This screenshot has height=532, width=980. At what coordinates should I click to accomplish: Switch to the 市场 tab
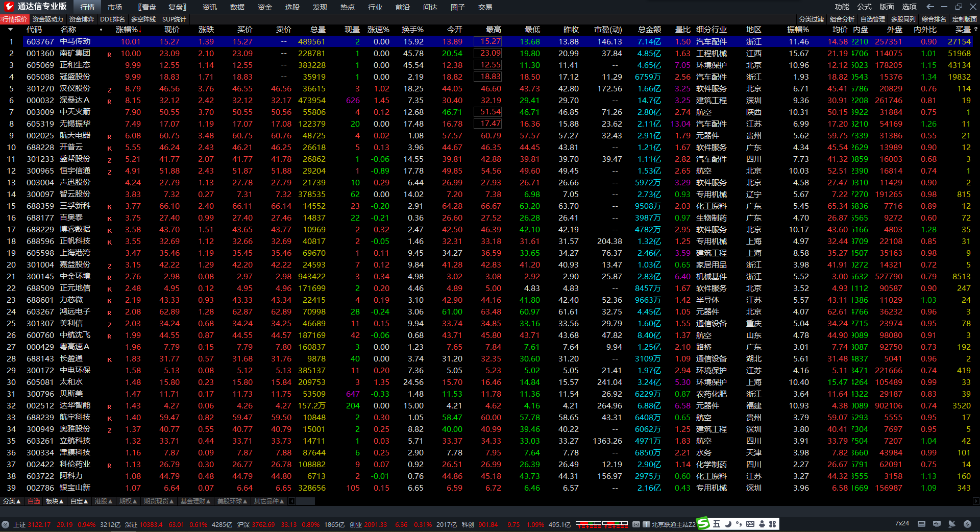pos(115,7)
